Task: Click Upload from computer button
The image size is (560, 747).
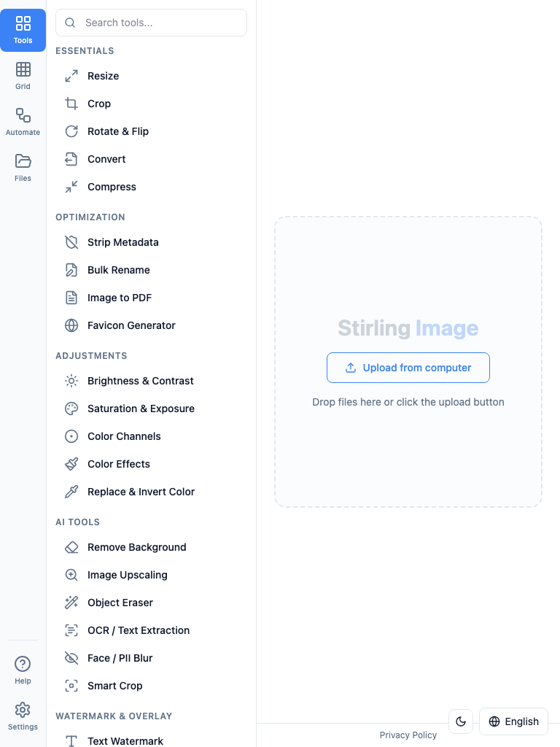Action: click(x=408, y=368)
